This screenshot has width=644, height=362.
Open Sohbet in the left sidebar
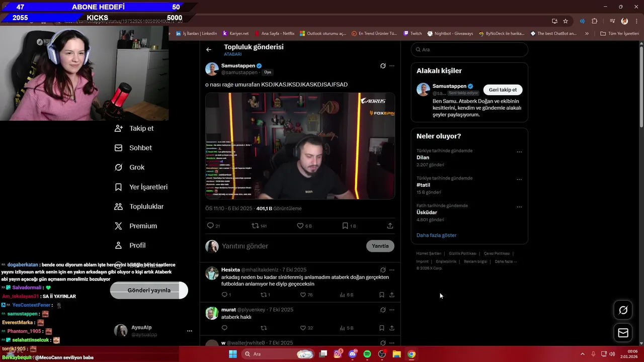pyautogui.click(x=133, y=148)
